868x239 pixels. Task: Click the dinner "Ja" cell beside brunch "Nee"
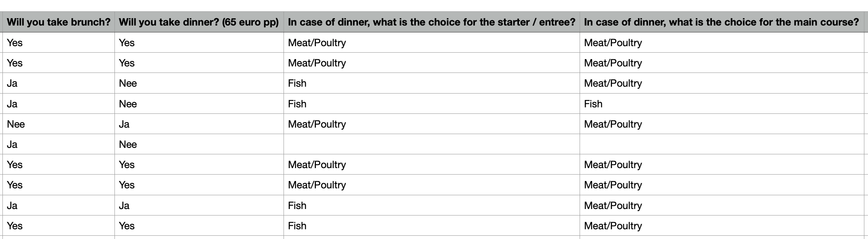[124, 124]
